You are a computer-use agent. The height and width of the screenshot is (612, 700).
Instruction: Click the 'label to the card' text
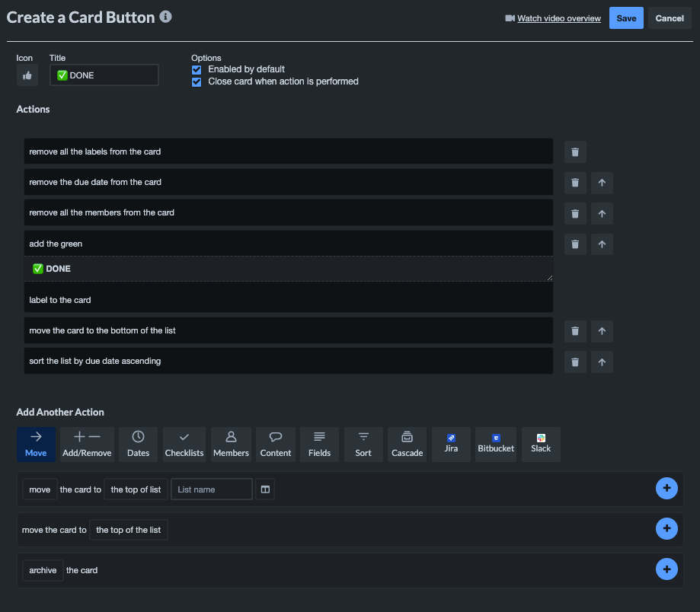pos(60,300)
